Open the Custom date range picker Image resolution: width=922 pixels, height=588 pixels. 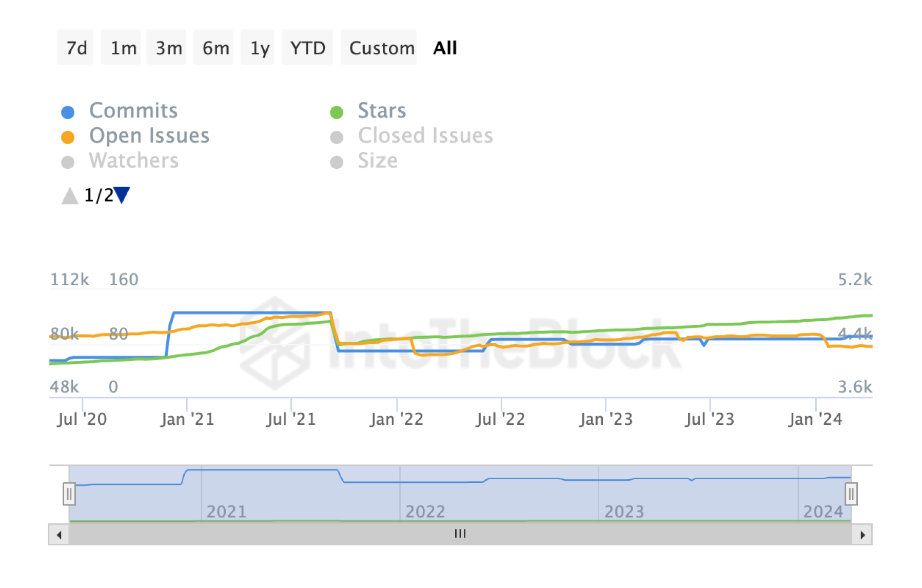click(381, 48)
